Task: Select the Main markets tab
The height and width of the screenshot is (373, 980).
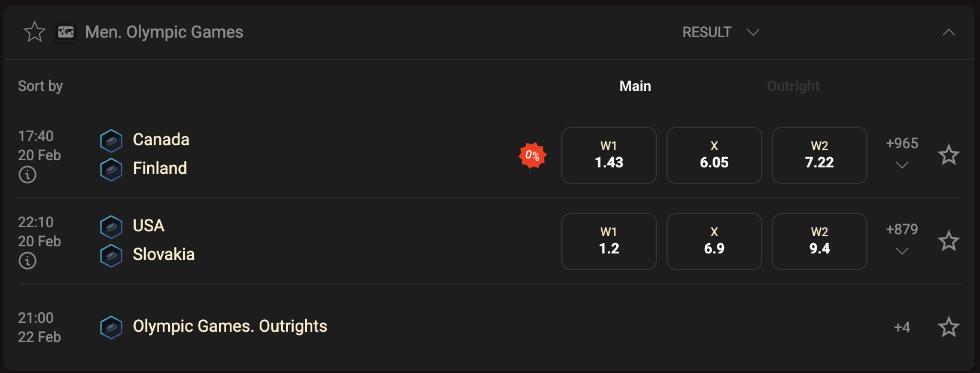Action: 635,86
